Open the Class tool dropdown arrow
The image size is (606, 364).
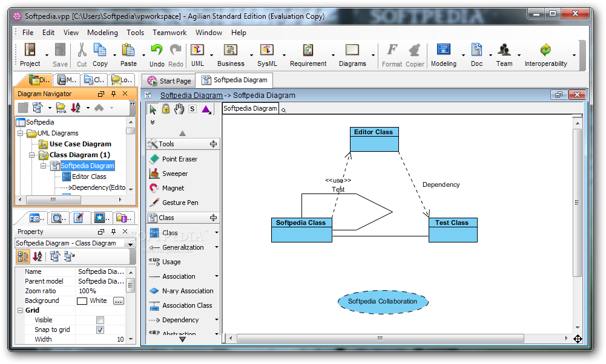[x=217, y=233]
